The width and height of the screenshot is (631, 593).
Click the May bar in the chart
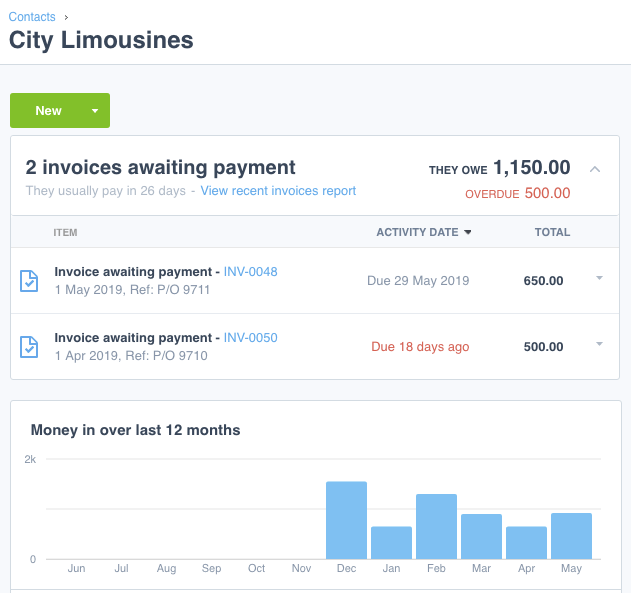(x=571, y=535)
